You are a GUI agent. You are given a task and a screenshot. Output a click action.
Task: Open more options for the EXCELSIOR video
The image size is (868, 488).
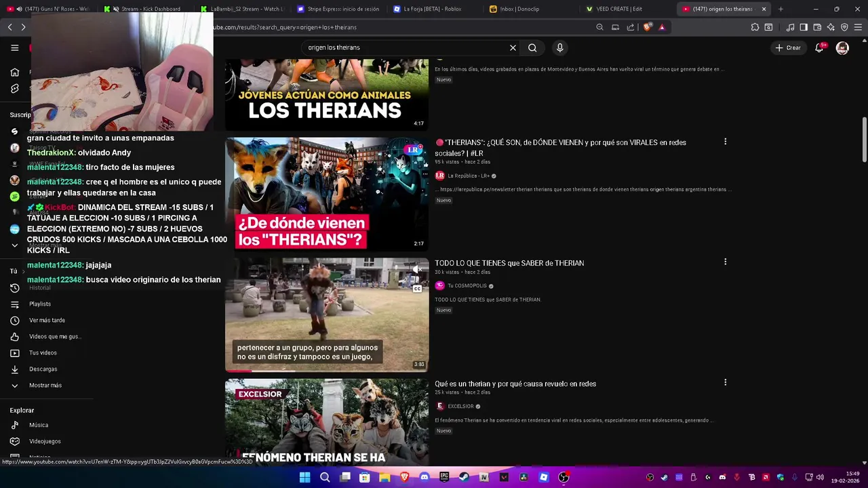(x=725, y=382)
